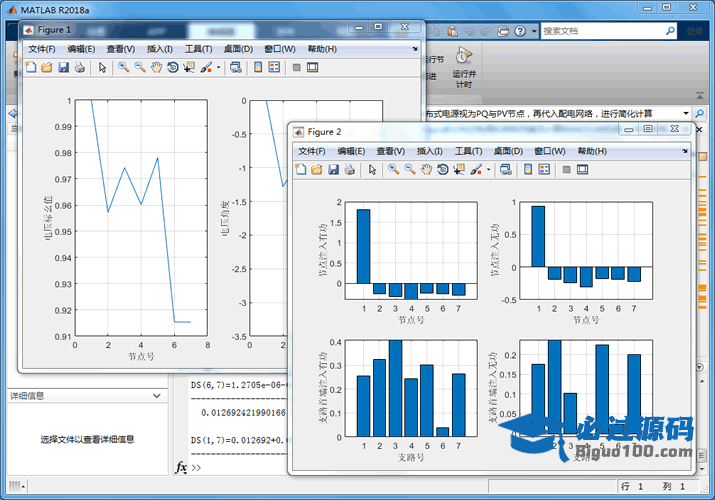Open 窗口(W) menu in Figure 1

coord(280,49)
